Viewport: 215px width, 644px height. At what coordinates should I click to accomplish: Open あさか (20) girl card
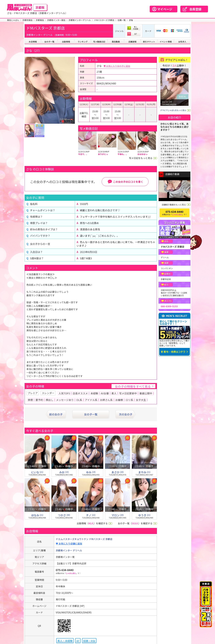tap(117, 456)
